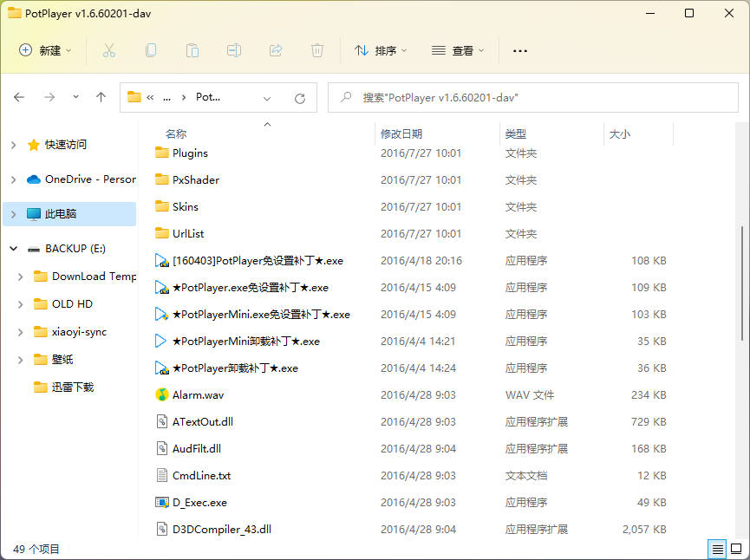This screenshot has height=560, width=750.
Task: Select [160403]PotPlayer免设置补丁★.exe
Action: pyautogui.click(x=258, y=261)
